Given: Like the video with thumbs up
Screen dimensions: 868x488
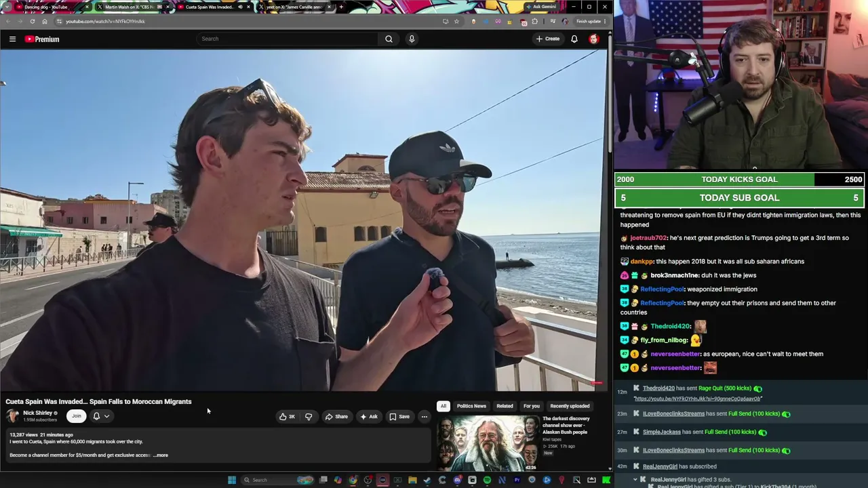Looking at the screenshot, I should pyautogui.click(x=287, y=417).
